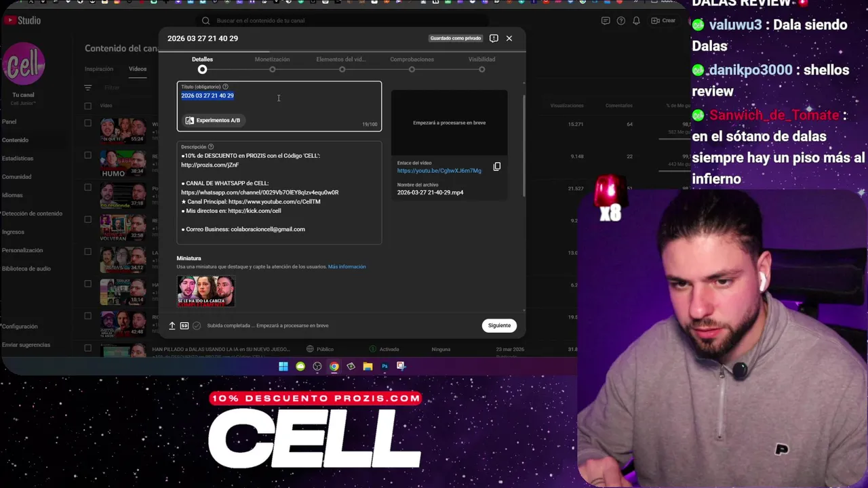Open Personalización in the sidebar
Image resolution: width=868 pixels, height=488 pixels.
(x=22, y=250)
